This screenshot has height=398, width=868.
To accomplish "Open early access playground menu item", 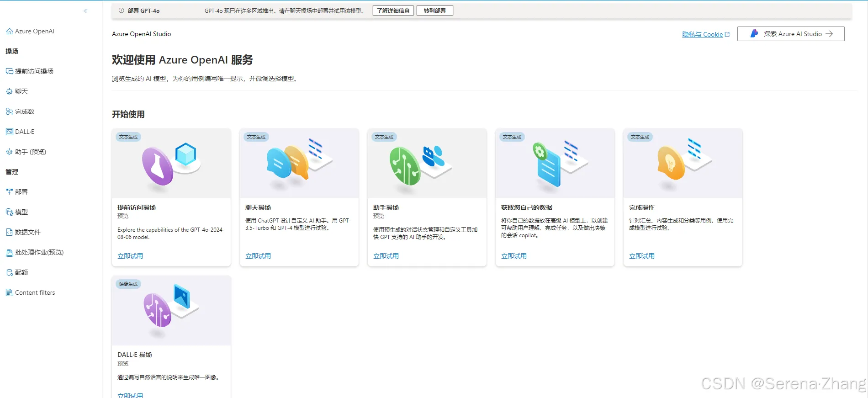I will (34, 71).
